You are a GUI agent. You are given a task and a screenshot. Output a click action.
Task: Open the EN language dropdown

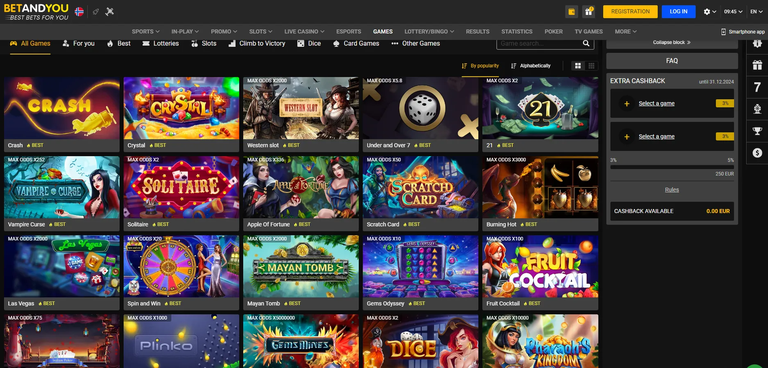(x=756, y=12)
